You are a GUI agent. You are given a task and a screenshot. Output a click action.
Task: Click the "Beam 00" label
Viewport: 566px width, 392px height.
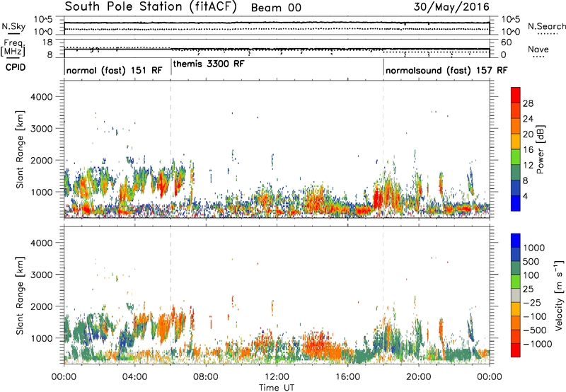[x=276, y=8]
